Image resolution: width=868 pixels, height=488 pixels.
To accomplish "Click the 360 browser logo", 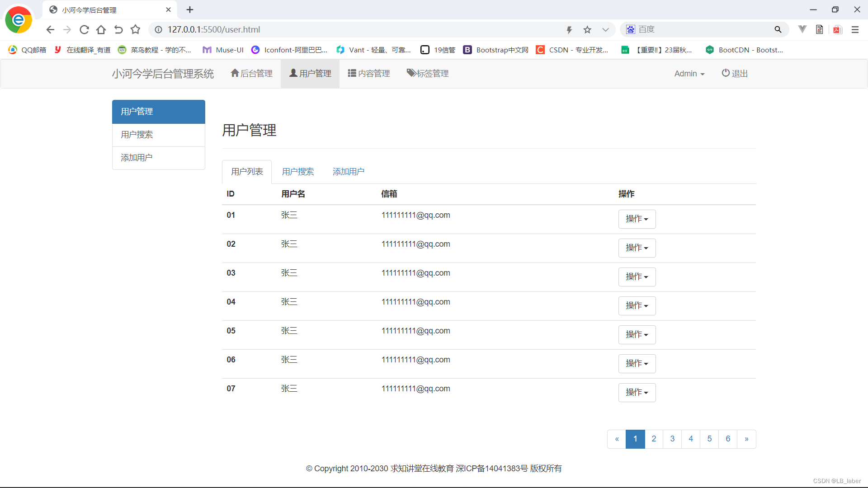I will (19, 19).
